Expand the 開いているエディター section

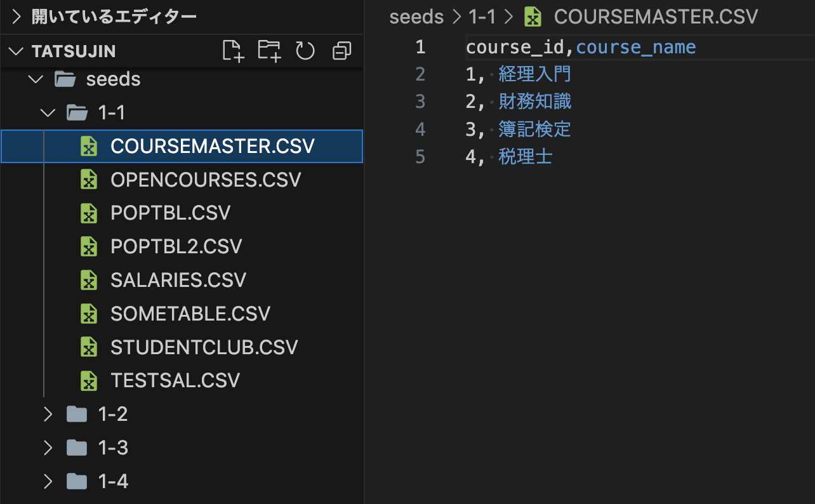15,17
